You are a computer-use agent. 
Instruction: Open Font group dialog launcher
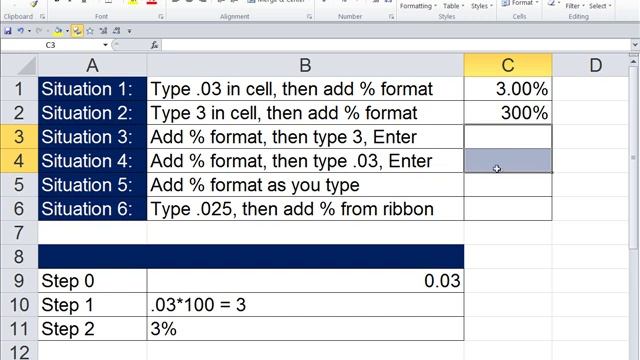tap(161, 17)
